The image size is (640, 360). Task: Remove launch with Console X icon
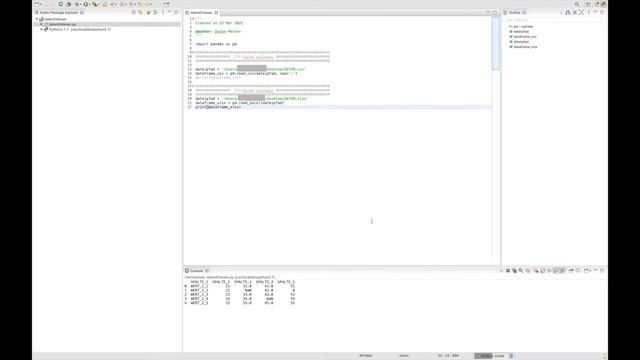tap(508, 271)
